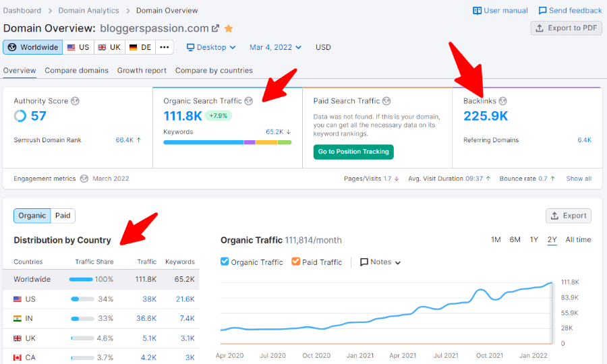Screen dimensions: 607x364
Task: Click globe icon beside Organic Search Traffic
Action: point(248,101)
